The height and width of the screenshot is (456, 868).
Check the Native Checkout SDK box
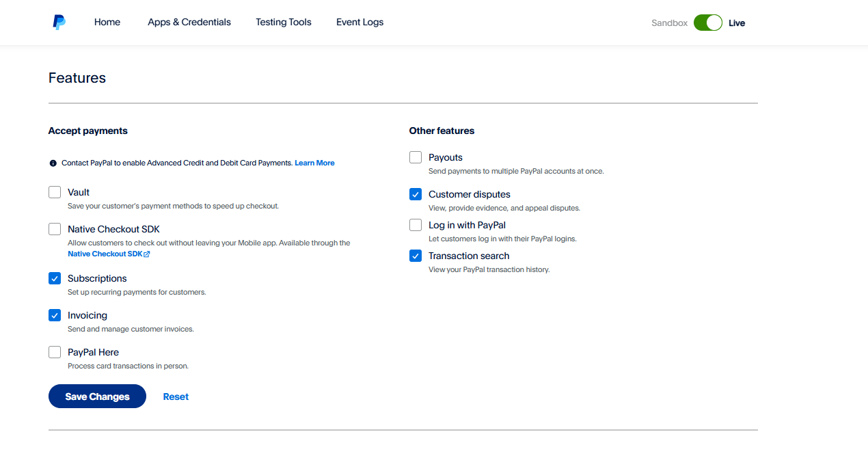click(x=55, y=229)
